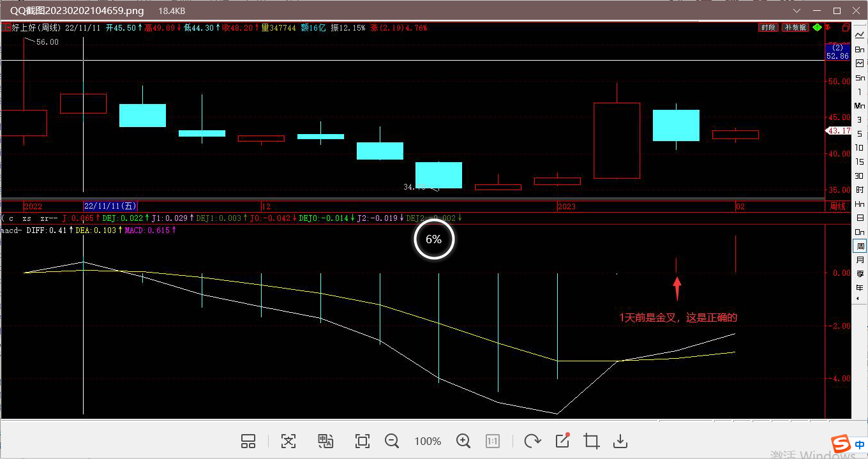Click the translate image icon
This screenshot has height=459, width=868.
(x=325, y=441)
